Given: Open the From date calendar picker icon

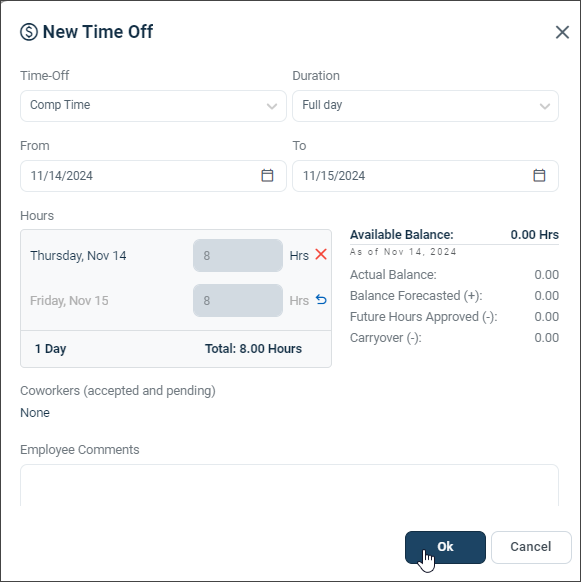Looking at the screenshot, I should click(x=267, y=176).
